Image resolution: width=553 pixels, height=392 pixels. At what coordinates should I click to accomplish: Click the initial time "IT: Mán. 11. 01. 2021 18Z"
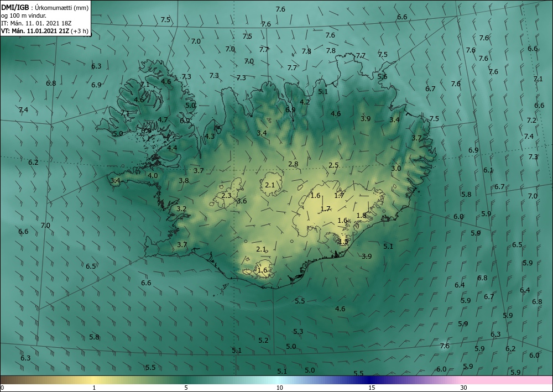[x=36, y=23]
